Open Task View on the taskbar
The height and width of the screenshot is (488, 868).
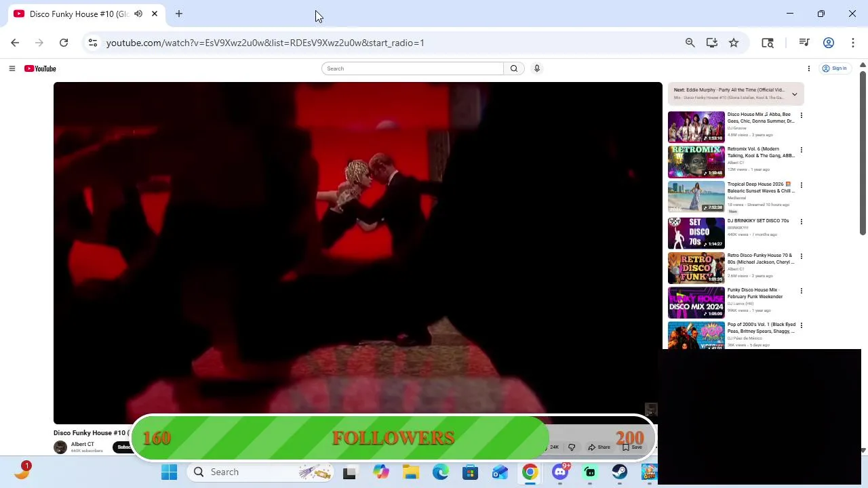point(349,472)
